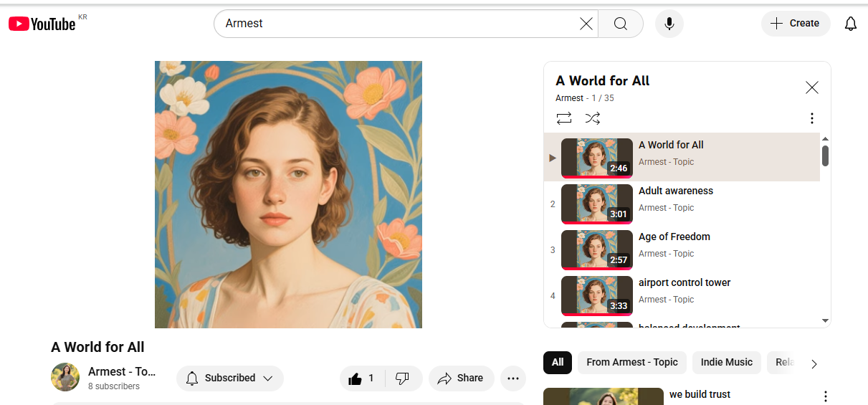Toggle shuffle playlist

coord(593,118)
